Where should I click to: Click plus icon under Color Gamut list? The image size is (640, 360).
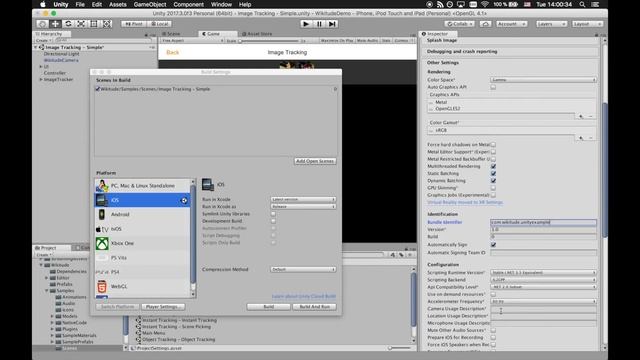(581, 138)
